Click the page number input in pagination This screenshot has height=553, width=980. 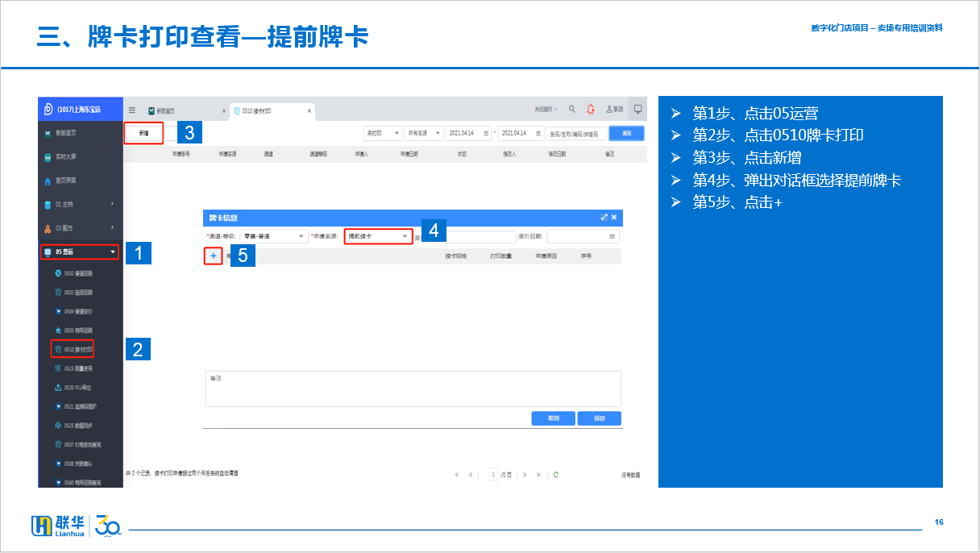(493, 475)
